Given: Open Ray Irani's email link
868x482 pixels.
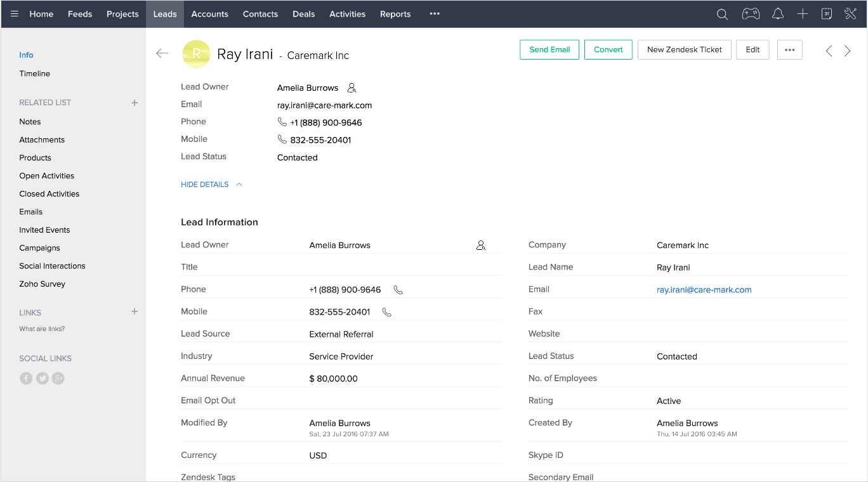Looking at the screenshot, I should [x=704, y=289].
